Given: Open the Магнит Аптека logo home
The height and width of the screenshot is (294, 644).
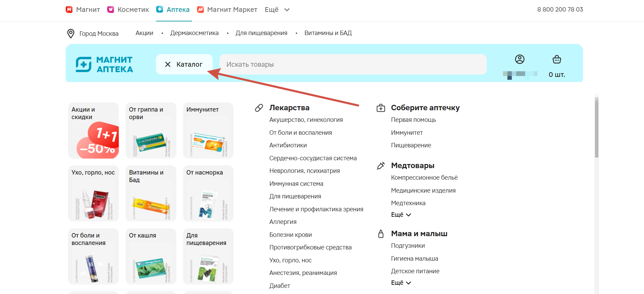Looking at the screenshot, I should 104,64.
